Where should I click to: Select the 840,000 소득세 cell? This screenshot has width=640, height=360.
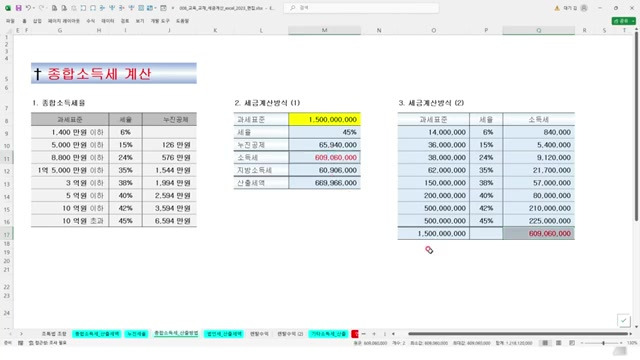[x=539, y=132]
